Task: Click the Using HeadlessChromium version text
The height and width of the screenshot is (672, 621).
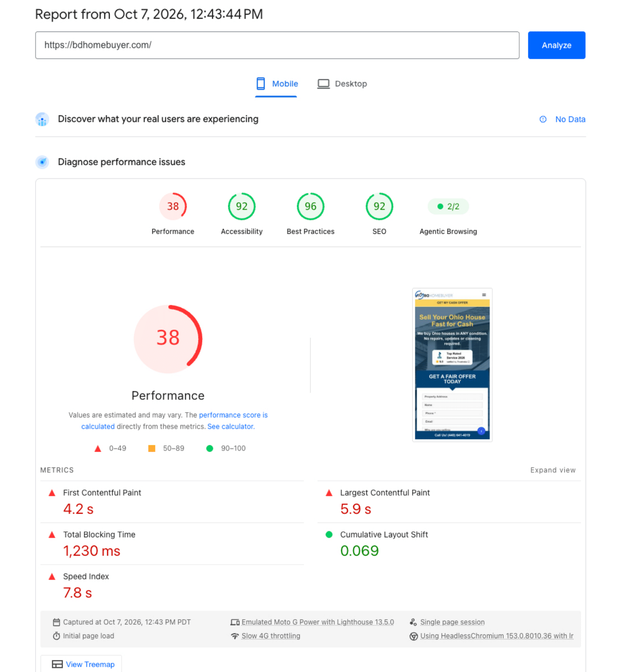Action: [497, 636]
